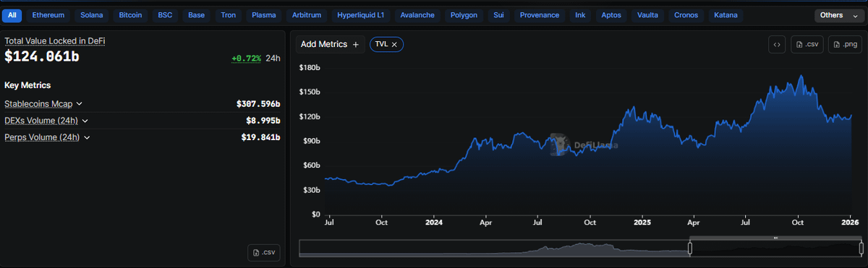This screenshot has height=268, width=868.
Task: Switch to the Aptos chain tab
Action: [x=612, y=15]
